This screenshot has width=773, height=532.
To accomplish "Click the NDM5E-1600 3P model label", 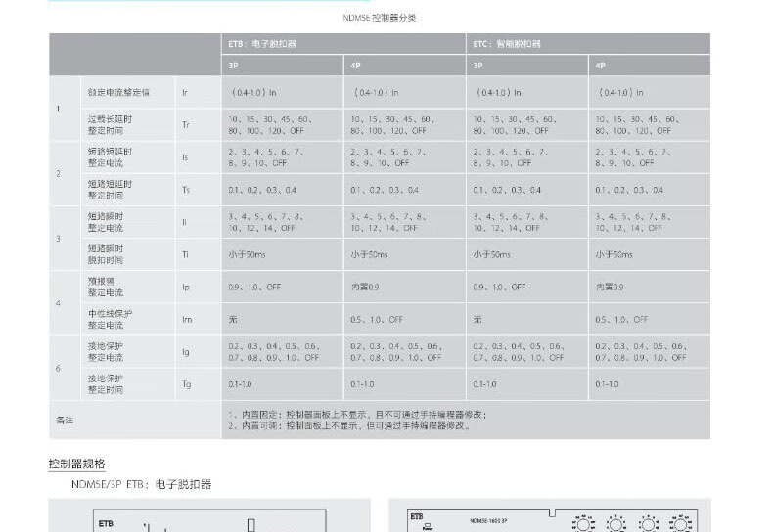I will pos(493,521).
